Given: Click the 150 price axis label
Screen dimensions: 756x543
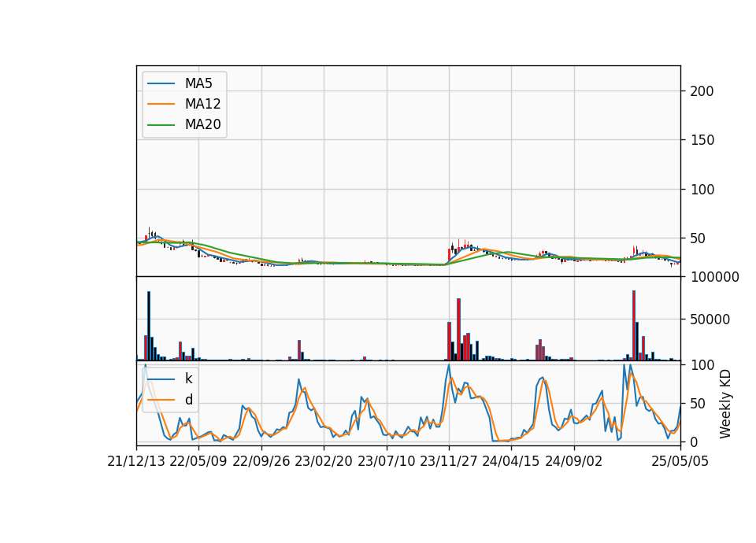Looking at the screenshot, I should pyautogui.click(x=702, y=140).
